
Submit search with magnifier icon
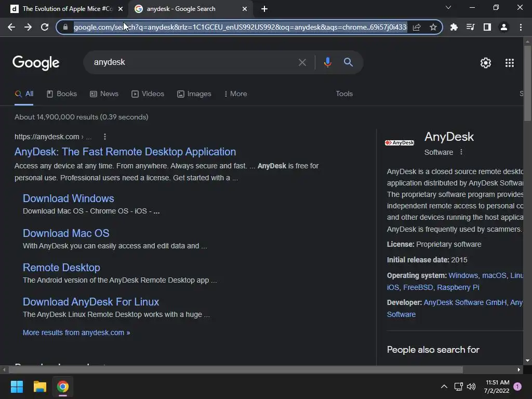point(348,62)
